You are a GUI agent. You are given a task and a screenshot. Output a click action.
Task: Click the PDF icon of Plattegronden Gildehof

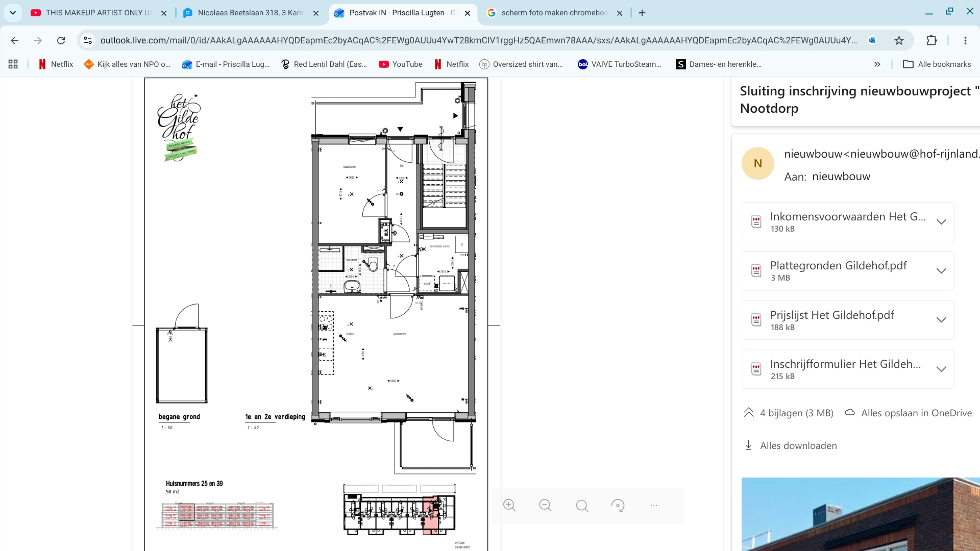coord(756,271)
